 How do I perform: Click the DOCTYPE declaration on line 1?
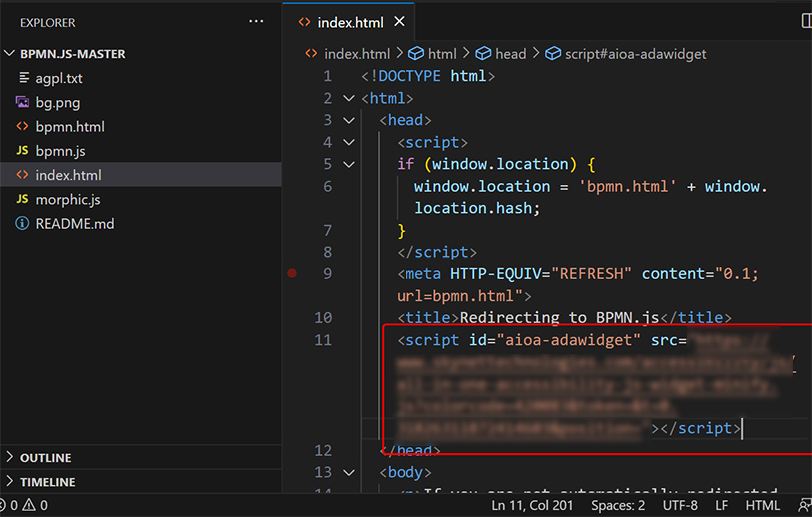[x=427, y=76]
